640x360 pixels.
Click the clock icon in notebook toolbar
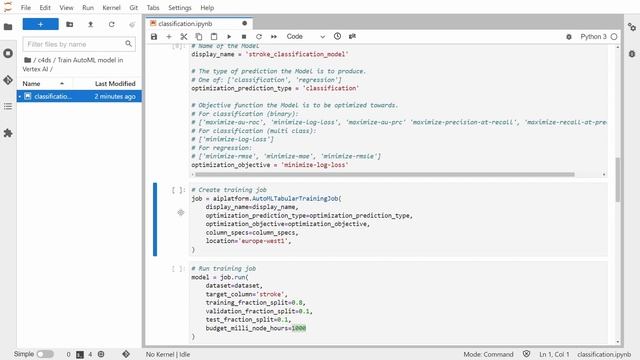[x=337, y=36]
